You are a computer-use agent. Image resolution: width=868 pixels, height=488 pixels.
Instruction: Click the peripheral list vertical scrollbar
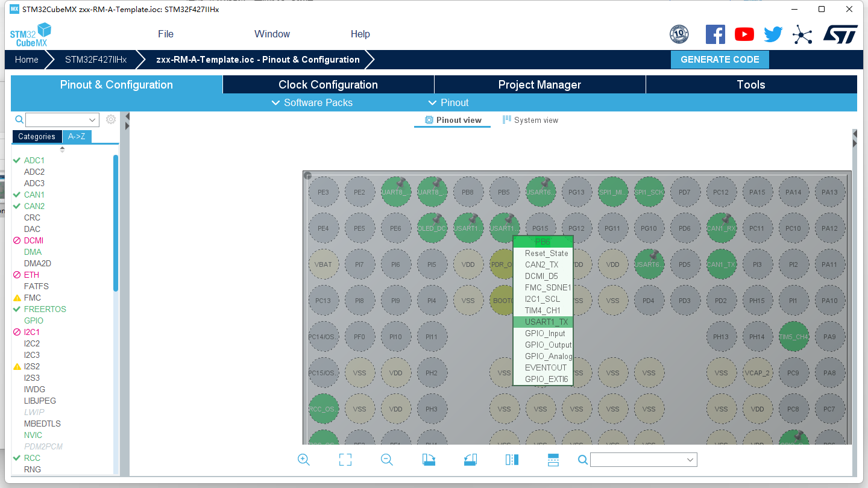(x=116, y=223)
